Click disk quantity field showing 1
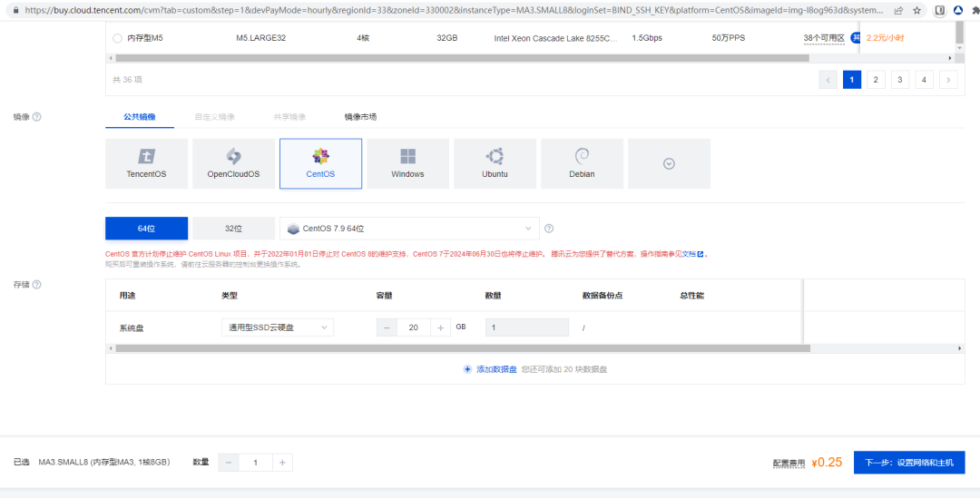Viewport: 980px width, 498px height. (x=527, y=327)
